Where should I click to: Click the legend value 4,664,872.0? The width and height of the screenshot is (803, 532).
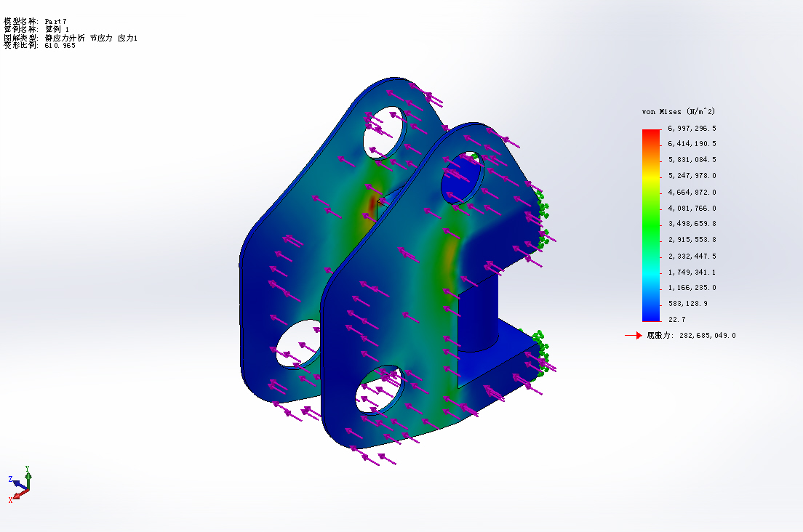coord(692,193)
